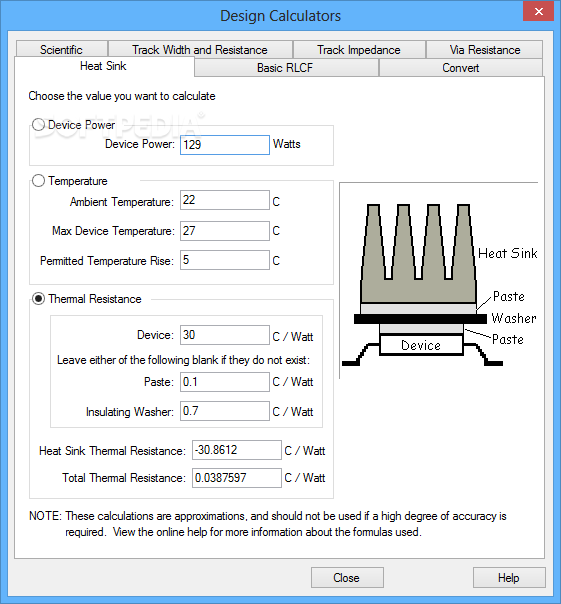
Task: Click the NOTE about approximations text
Action: 268,524
